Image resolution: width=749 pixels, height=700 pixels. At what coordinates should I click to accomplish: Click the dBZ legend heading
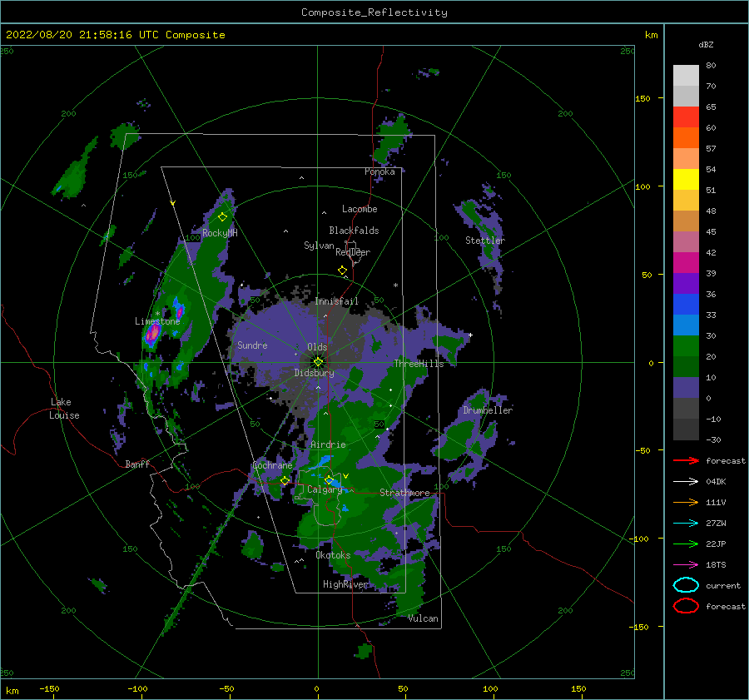(x=706, y=44)
